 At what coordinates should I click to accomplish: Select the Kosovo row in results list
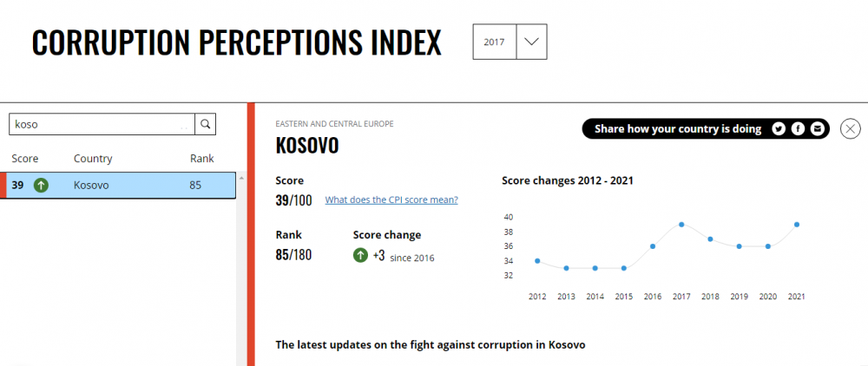click(118, 186)
